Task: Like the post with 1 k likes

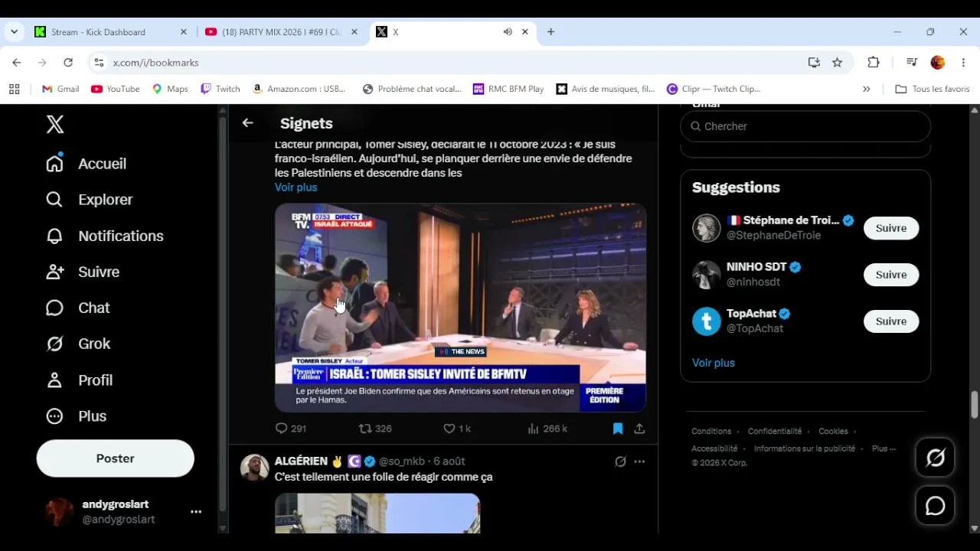Action: 457,429
